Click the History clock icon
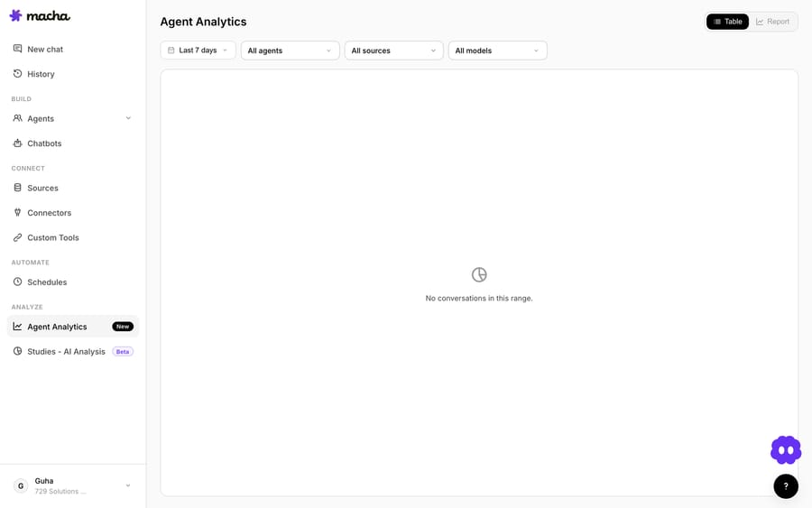The image size is (812, 508). coord(18,73)
